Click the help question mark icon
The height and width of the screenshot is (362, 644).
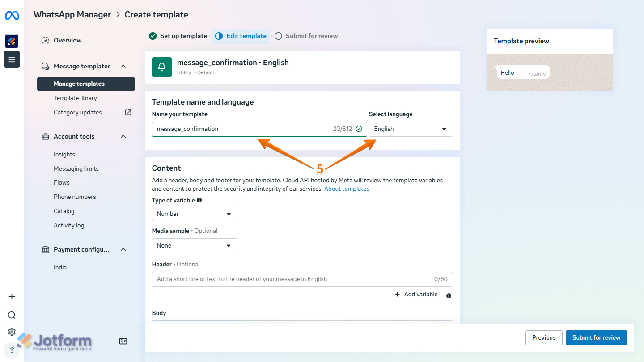point(12,350)
